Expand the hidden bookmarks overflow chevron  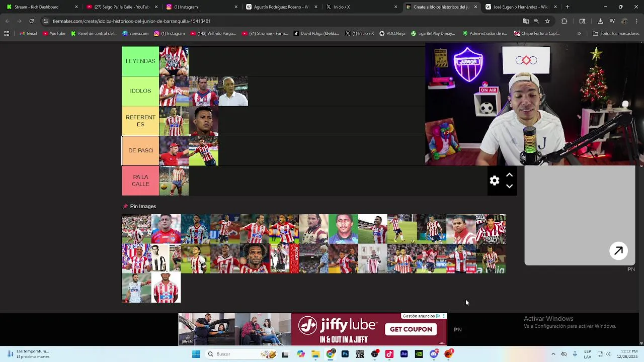pyautogui.click(x=579, y=34)
